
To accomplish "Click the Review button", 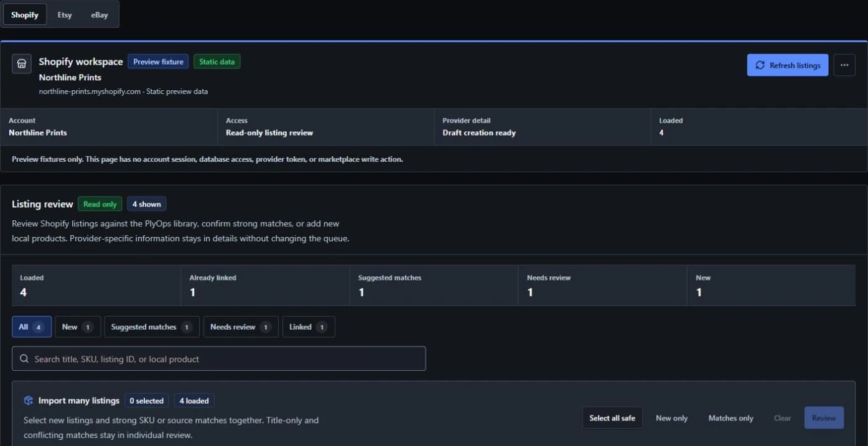I will click(x=824, y=418).
